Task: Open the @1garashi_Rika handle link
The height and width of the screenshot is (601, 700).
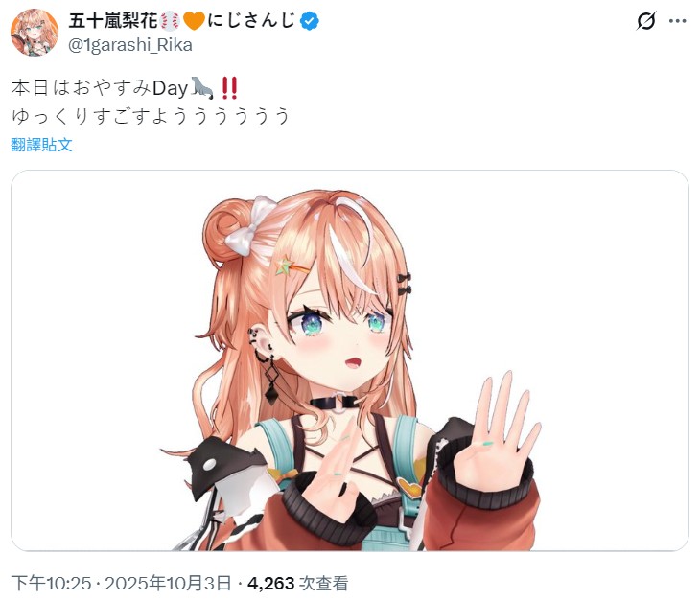Action: [x=129, y=45]
